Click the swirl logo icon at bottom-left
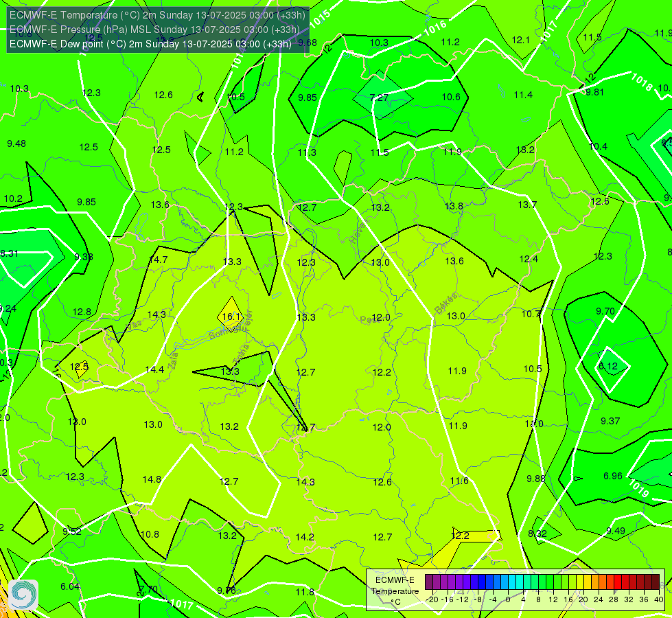This screenshot has height=618, width=672. (23, 595)
